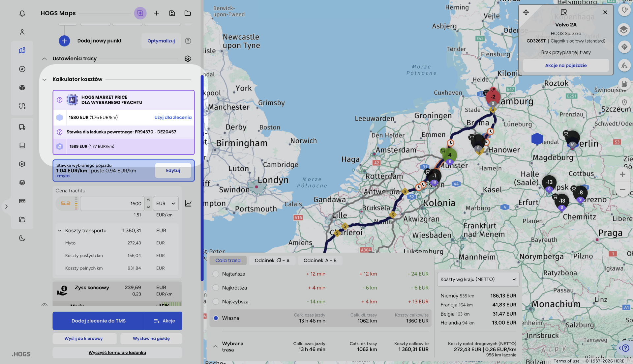Image resolution: width=633 pixels, height=364 pixels.
Task: Select the Najtańsza route option
Action: [x=216, y=274]
